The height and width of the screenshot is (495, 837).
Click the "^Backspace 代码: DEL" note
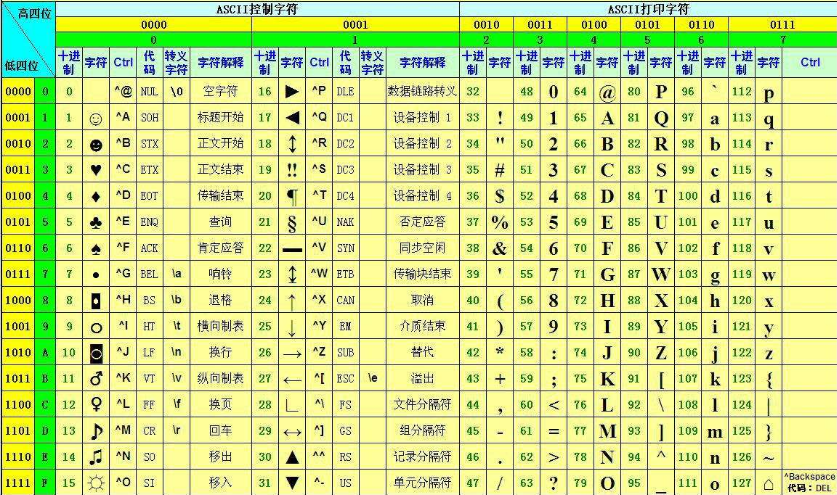coord(809,482)
